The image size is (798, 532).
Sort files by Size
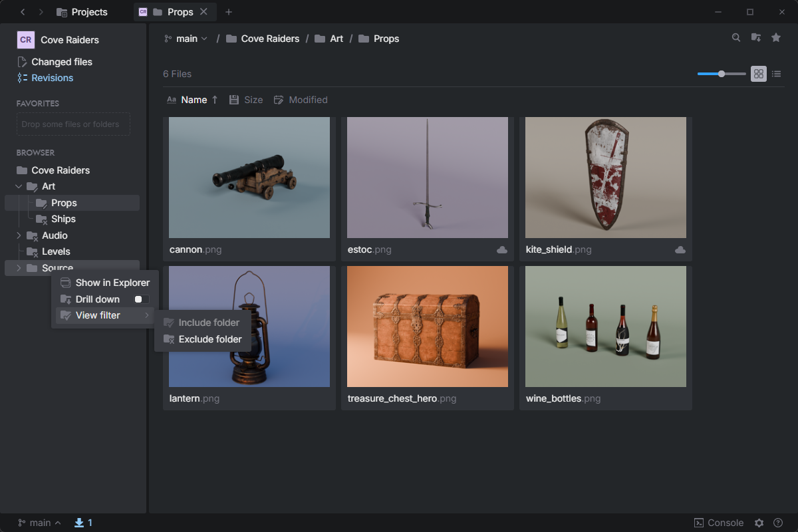coord(246,100)
